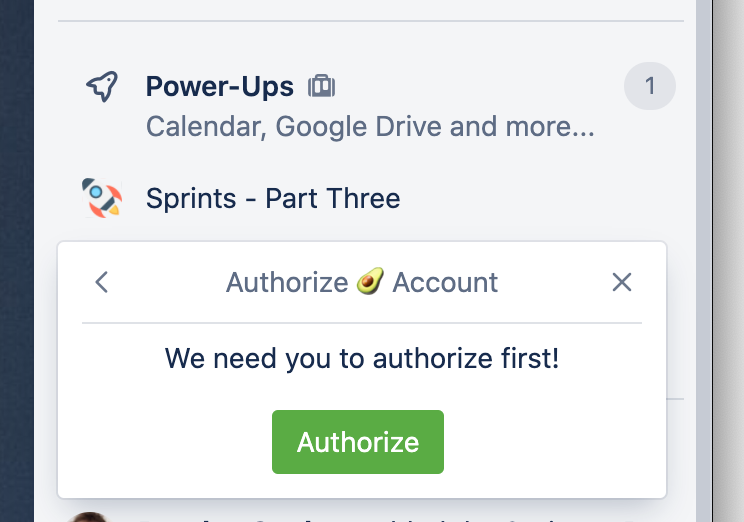Click the separator line under the popup title

[x=362, y=323]
